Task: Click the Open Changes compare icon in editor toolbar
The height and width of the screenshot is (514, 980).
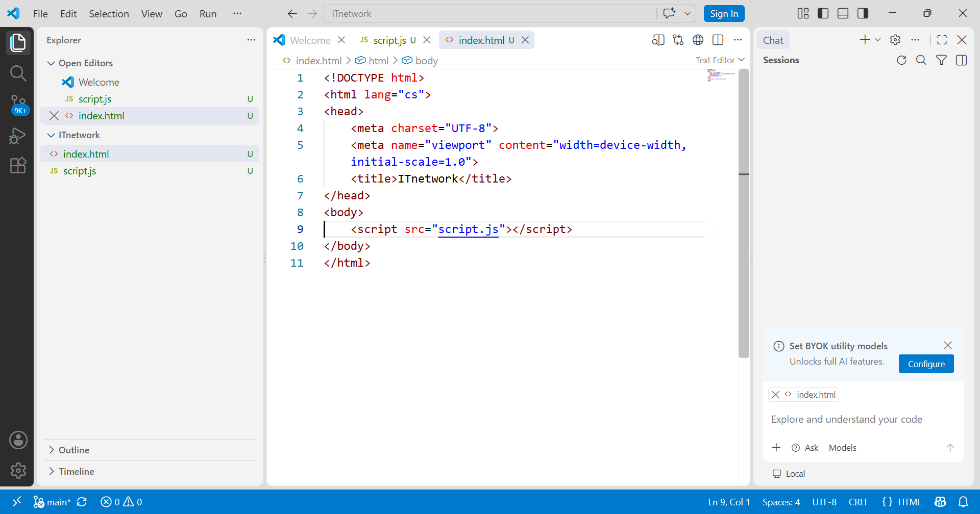Action: (x=678, y=40)
